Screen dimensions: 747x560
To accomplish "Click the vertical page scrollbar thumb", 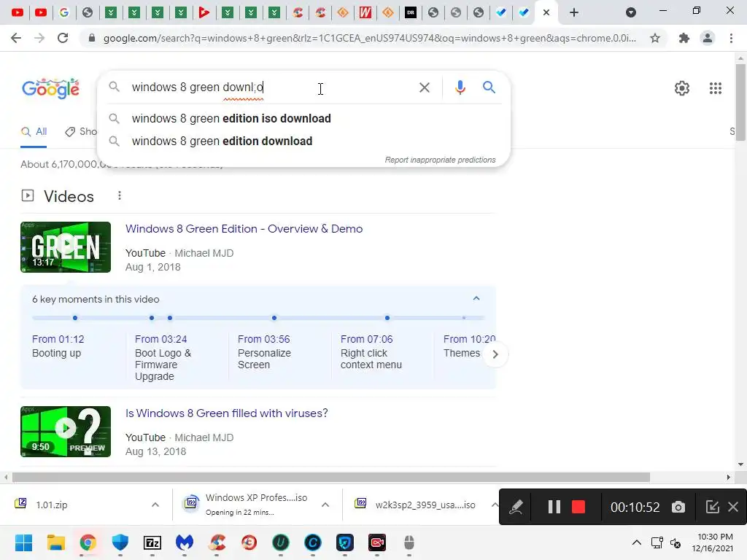I will pyautogui.click(x=740, y=102).
